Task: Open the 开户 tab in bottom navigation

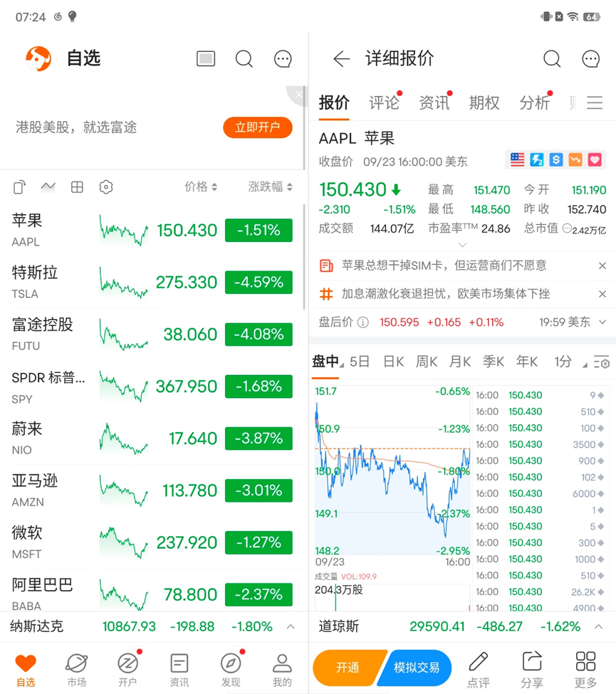Action: (x=127, y=669)
